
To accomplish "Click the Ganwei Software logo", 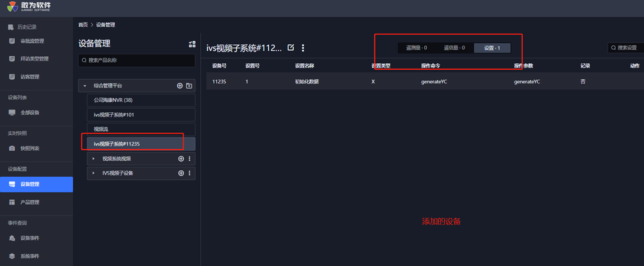I will (x=29, y=6).
